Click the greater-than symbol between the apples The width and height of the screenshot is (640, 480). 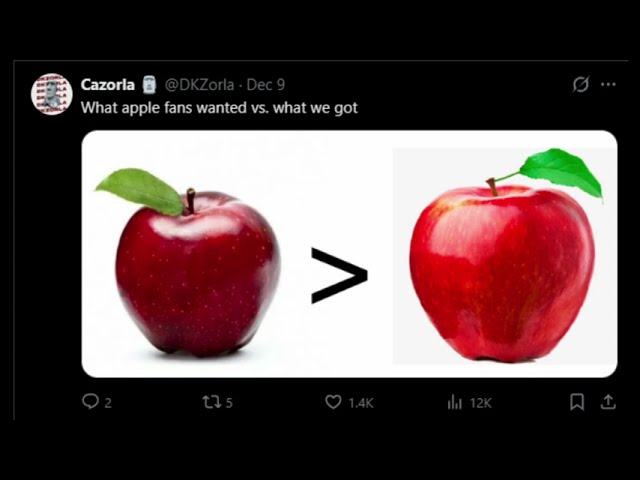(x=340, y=276)
